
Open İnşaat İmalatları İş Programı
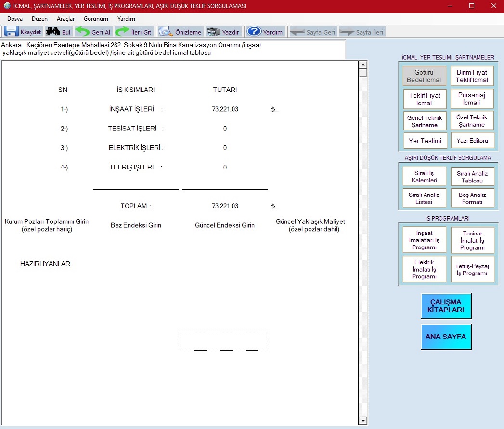pos(425,240)
